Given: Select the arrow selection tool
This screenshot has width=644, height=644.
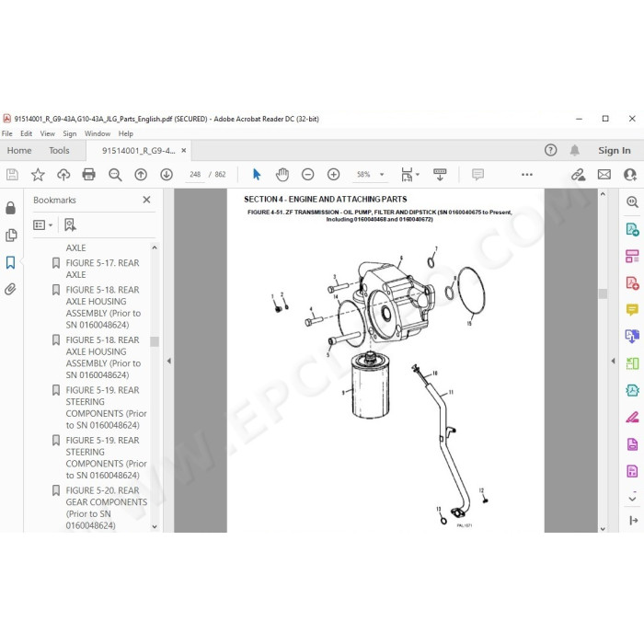Looking at the screenshot, I should pos(257,175).
